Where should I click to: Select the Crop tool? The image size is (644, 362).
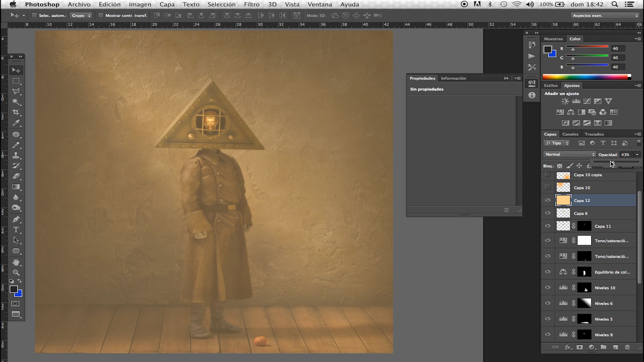16,112
